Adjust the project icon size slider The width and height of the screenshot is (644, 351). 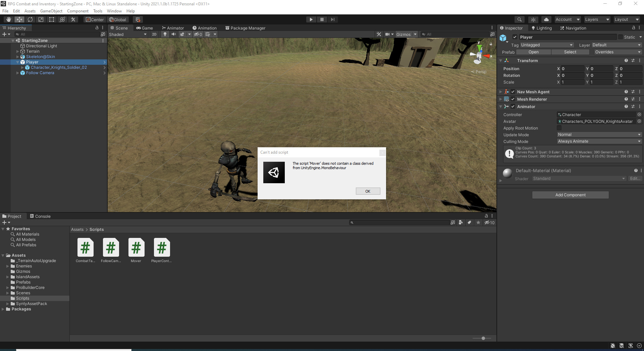point(483,338)
